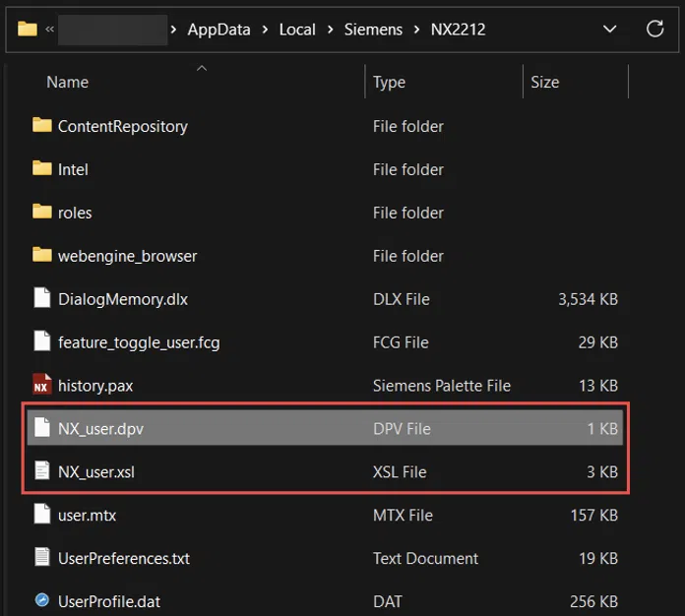Click 157 KB size cell

(x=594, y=516)
